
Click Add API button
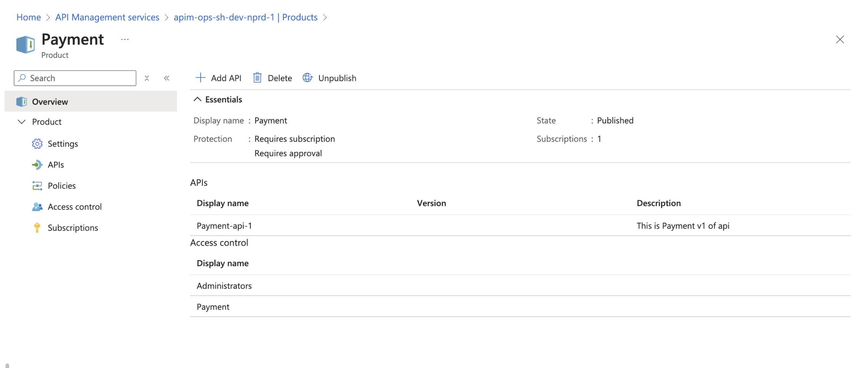point(219,78)
